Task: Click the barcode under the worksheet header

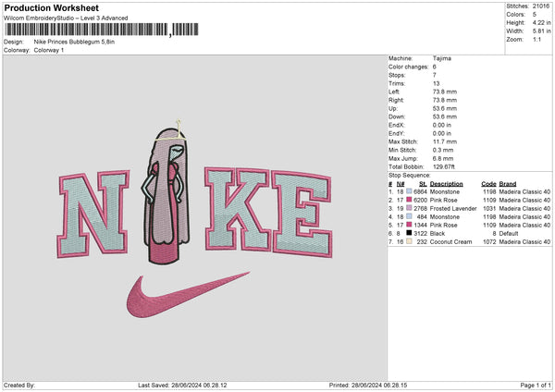Action: [x=102, y=30]
